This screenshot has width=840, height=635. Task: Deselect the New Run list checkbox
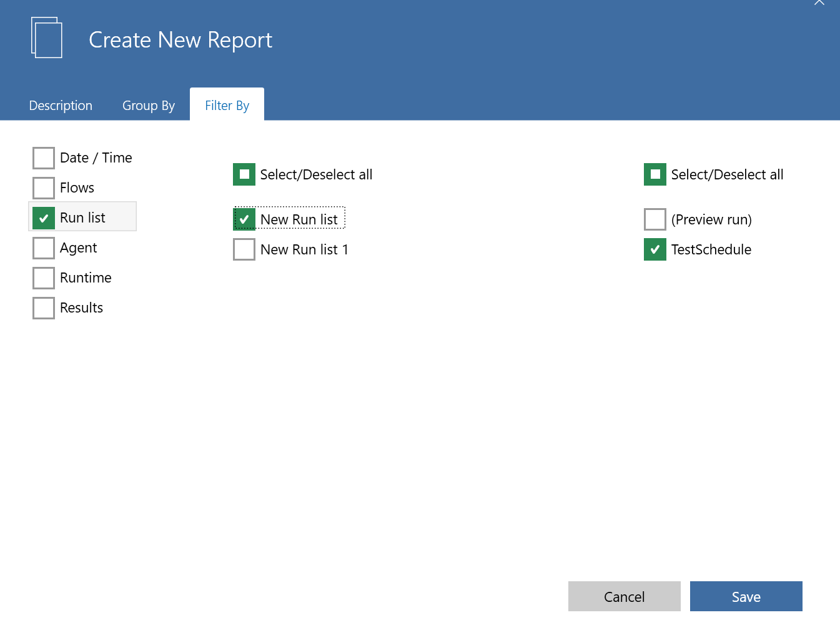click(244, 219)
